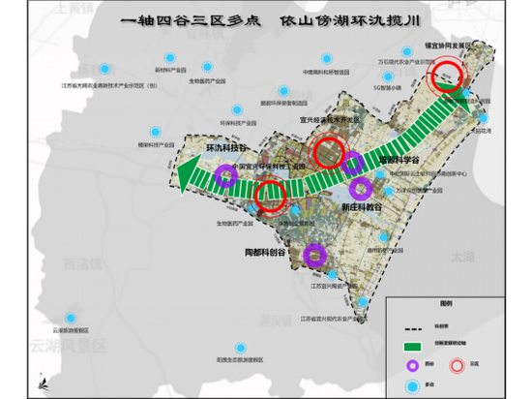Select the 培源科学谷 label
Screen dimensions: 532x399
click(x=399, y=160)
